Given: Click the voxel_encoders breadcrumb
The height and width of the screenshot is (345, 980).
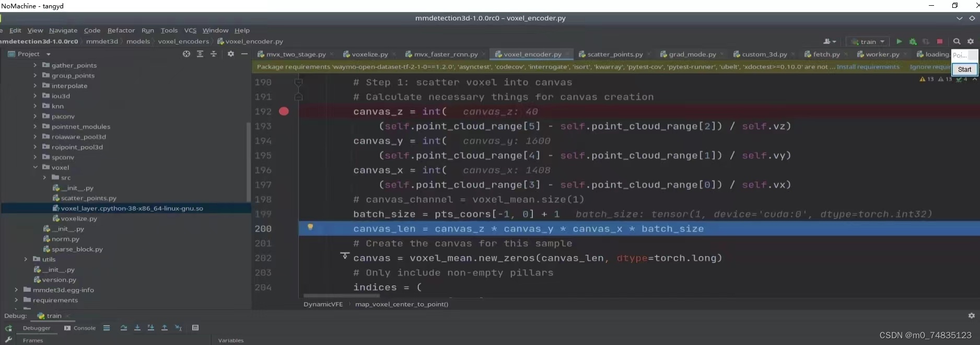Looking at the screenshot, I should [x=183, y=41].
